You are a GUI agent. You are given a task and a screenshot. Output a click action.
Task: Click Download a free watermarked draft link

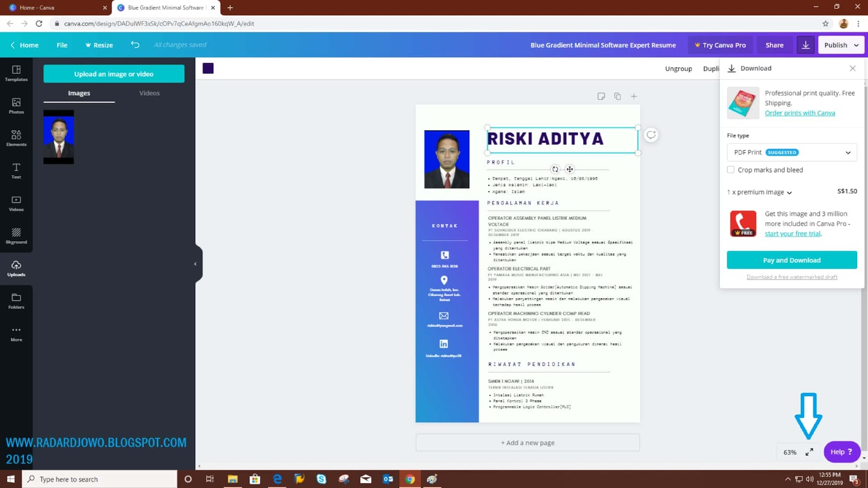[x=792, y=277]
